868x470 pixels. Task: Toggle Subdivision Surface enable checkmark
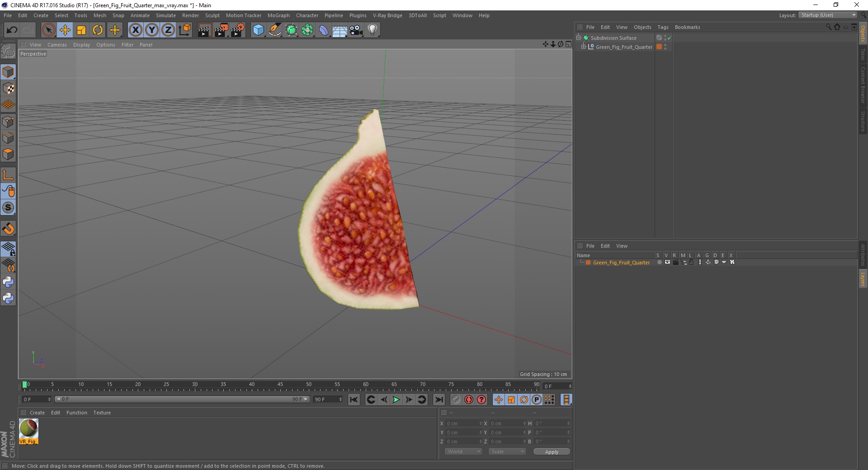[669, 38]
